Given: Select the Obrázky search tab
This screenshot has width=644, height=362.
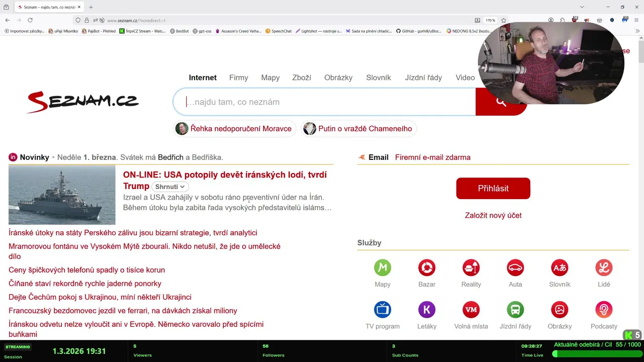Looking at the screenshot, I should pyautogui.click(x=338, y=77).
